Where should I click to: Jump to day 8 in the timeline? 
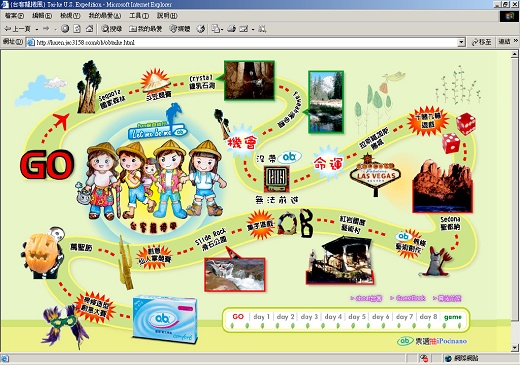[x=428, y=317]
